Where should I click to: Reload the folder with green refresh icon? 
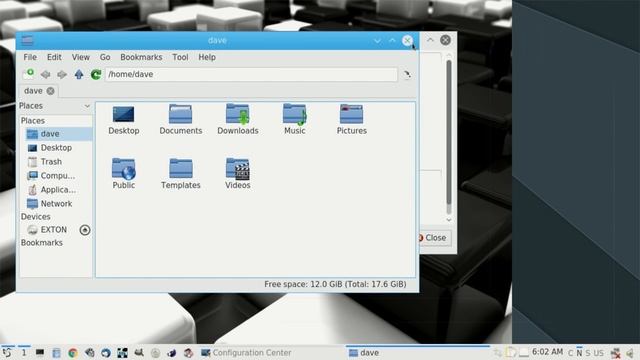(96, 74)
